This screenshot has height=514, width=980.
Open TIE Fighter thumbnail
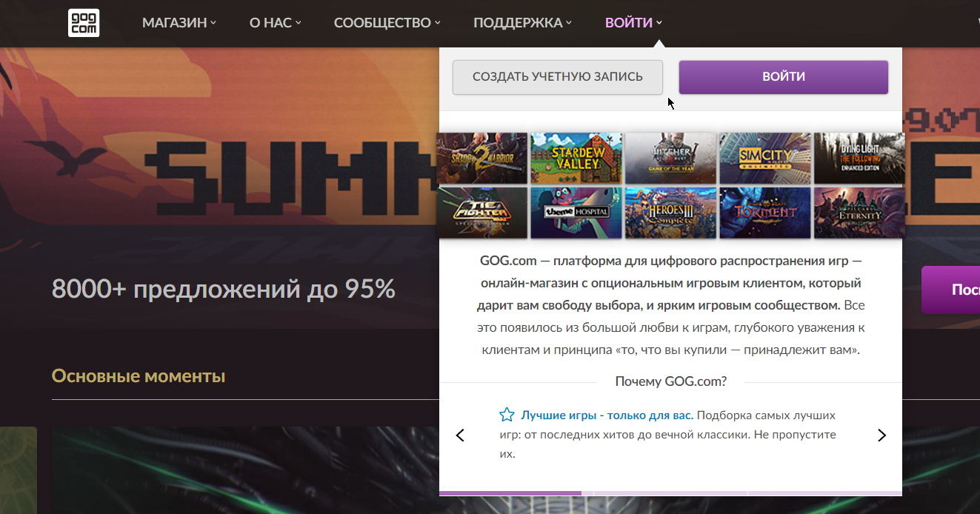[482, 213]
